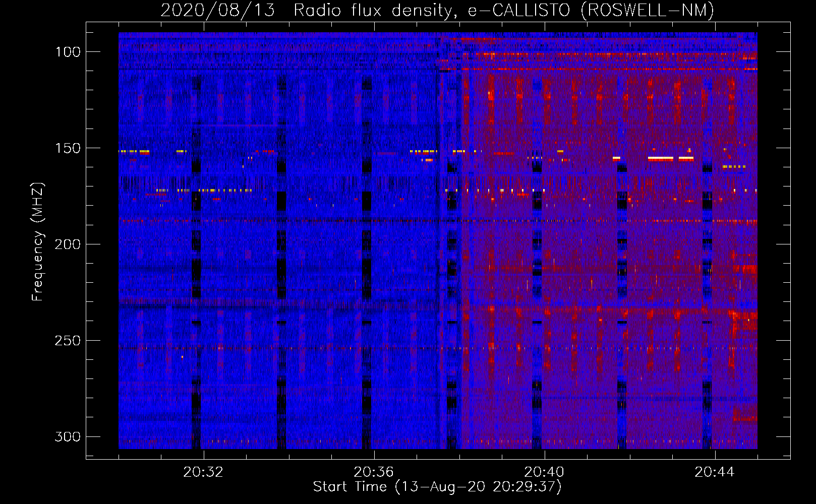Click the 20:32 time tick label
The image size is (816, 504).
tap(203, 472)
